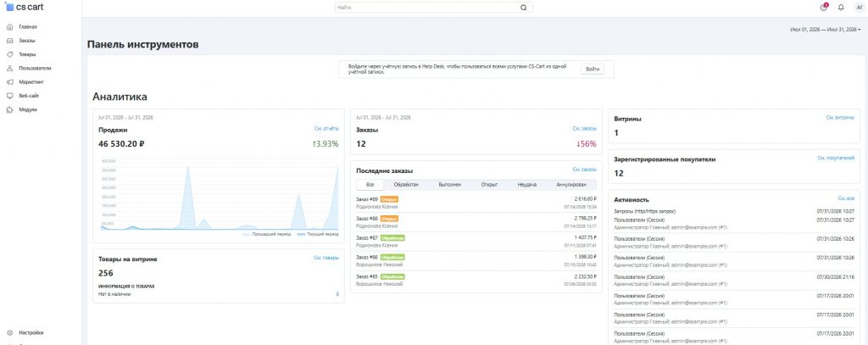Switch to the Открыт orders tab
The width and height of the screenshot is (868, 345).
coord(489,185)
